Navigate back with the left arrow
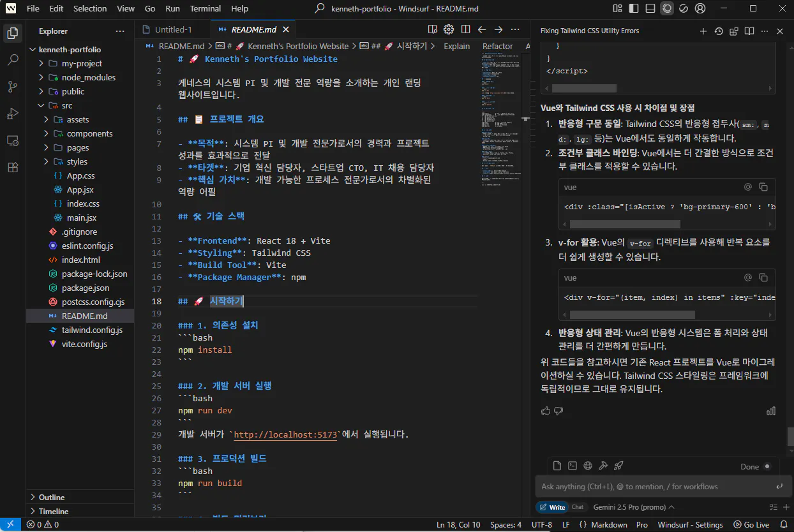Image resolution: width=794 pixels, height=532 pixels. (x=482, y=29)
